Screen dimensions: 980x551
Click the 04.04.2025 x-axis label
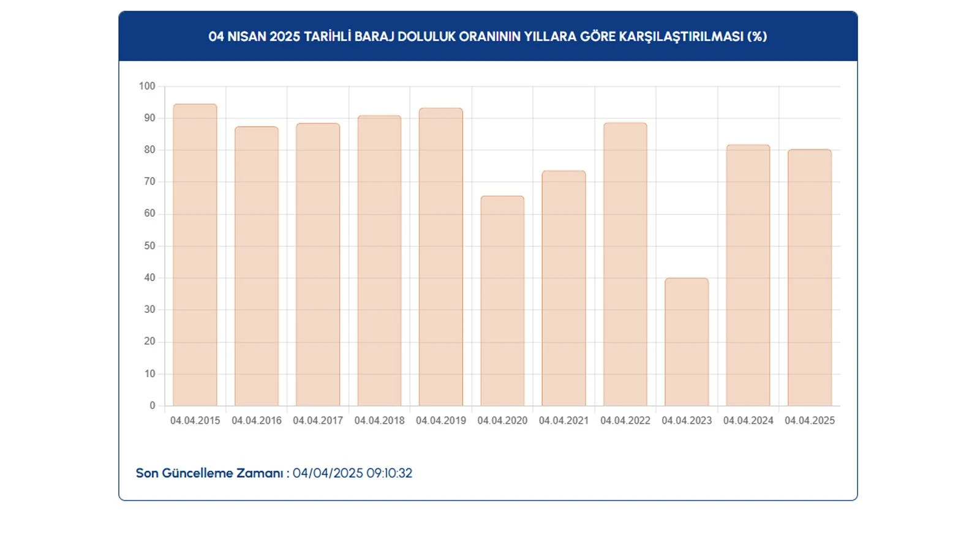809,421
